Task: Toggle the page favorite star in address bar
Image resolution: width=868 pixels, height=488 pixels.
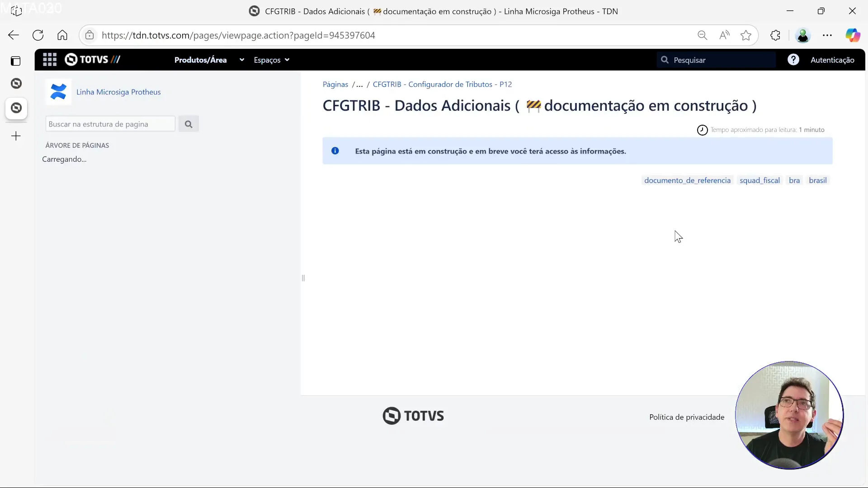Action: [746, 35]
